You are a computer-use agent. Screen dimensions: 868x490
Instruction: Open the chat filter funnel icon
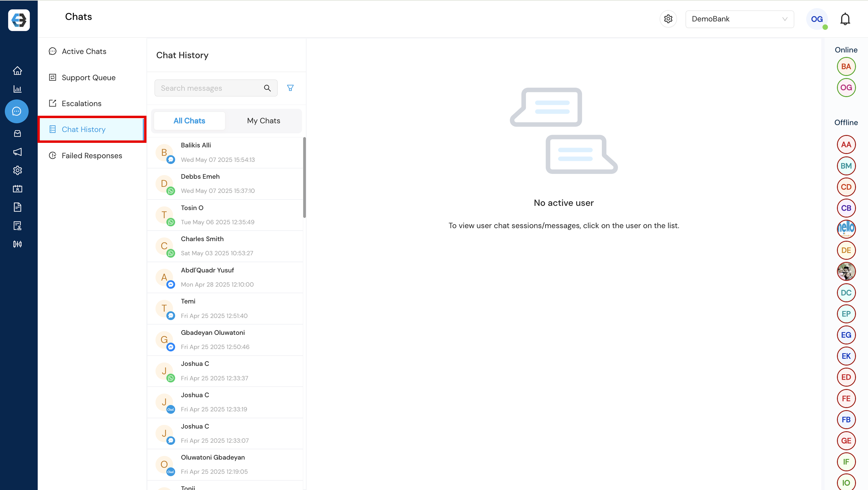click(x=290, y=88)
